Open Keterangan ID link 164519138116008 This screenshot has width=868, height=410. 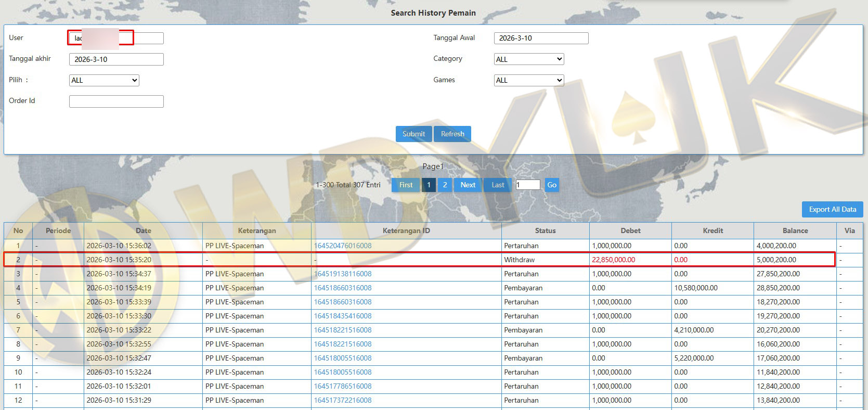pos(343,274)
